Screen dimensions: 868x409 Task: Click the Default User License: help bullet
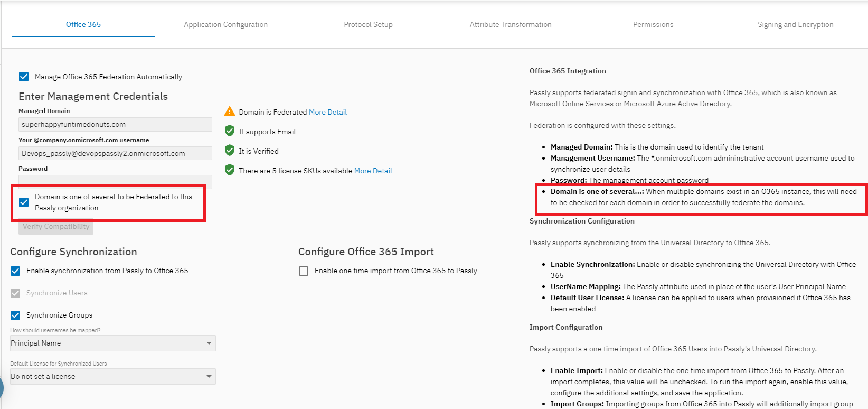[701, 303]
